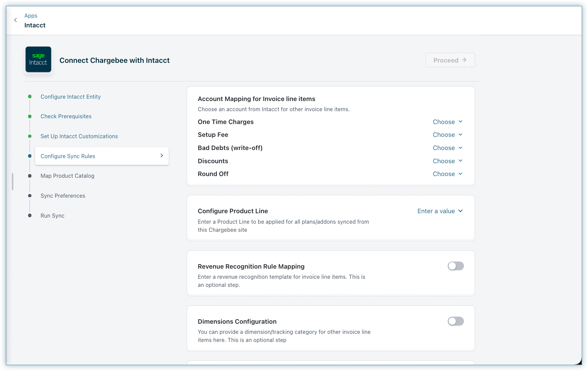
Task: Expand the Setup Fee Choose dropdown
Action: click(x=447, y=135)
